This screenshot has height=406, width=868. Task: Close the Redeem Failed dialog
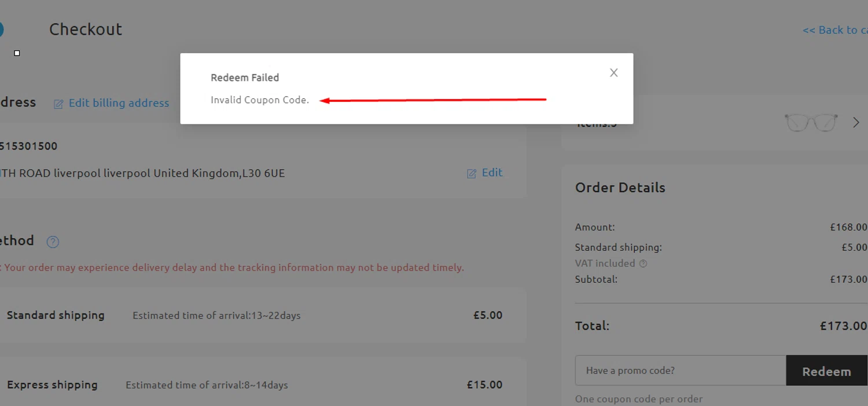pyautogui.click(x=614, y=72)
